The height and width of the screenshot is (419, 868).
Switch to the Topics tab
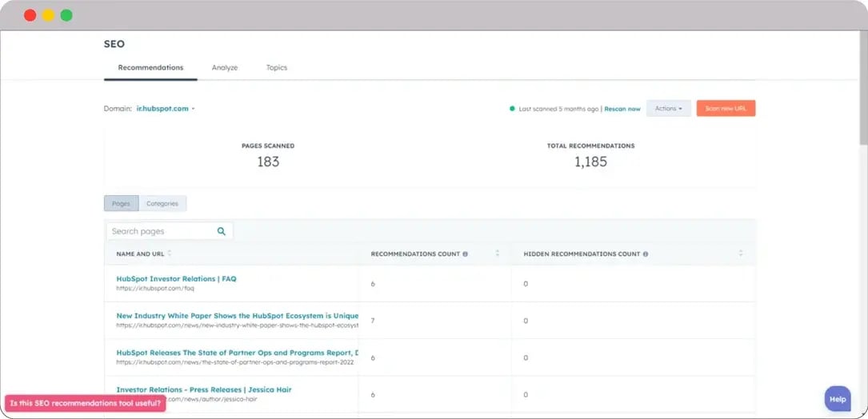pos(277,67)
